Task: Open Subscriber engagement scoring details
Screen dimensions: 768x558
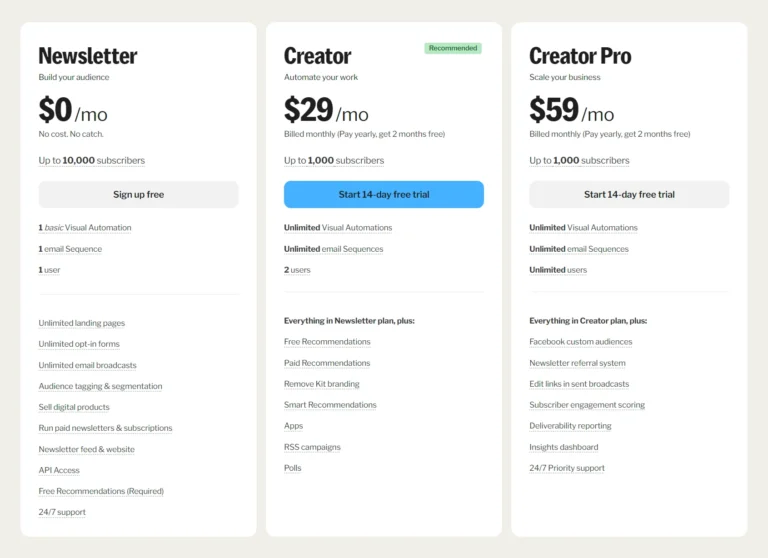Action: click(x=587, y=405)
